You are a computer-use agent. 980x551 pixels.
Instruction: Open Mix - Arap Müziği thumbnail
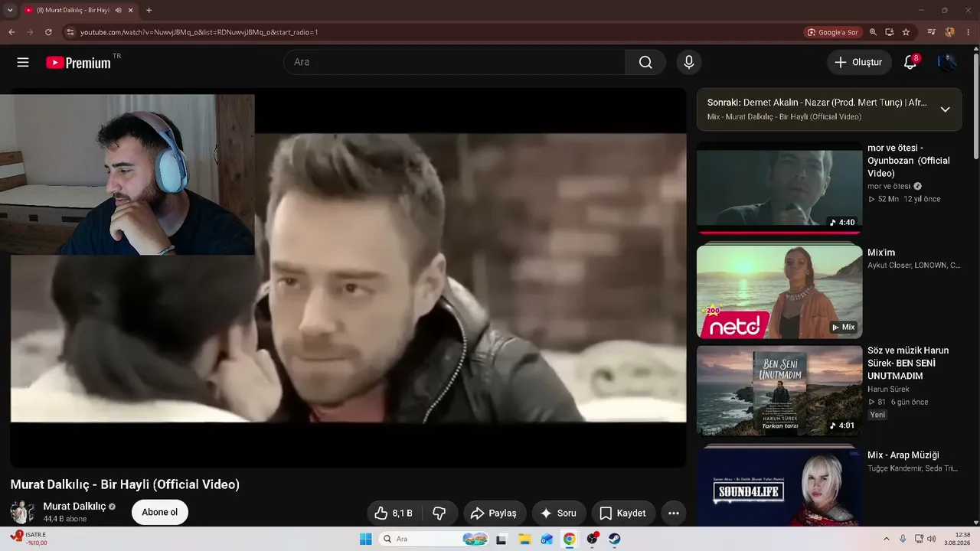click(779, 487)
